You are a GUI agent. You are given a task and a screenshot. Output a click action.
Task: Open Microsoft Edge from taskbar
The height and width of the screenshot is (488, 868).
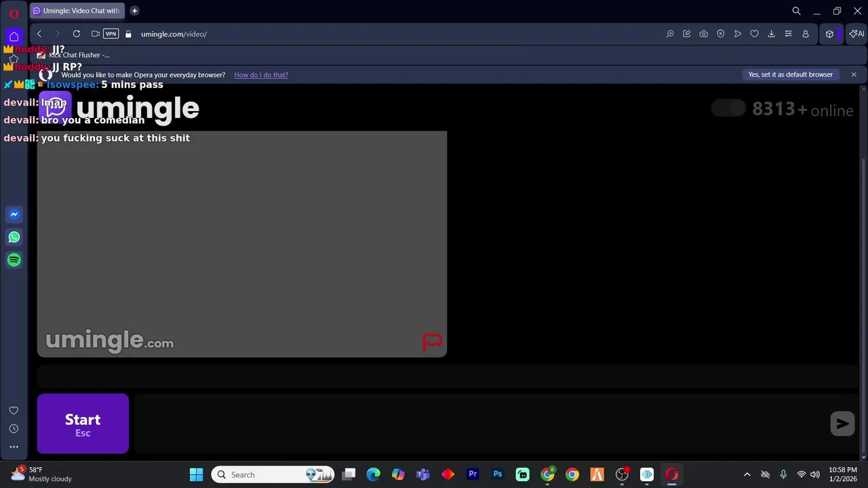click(x=374, y=474)
